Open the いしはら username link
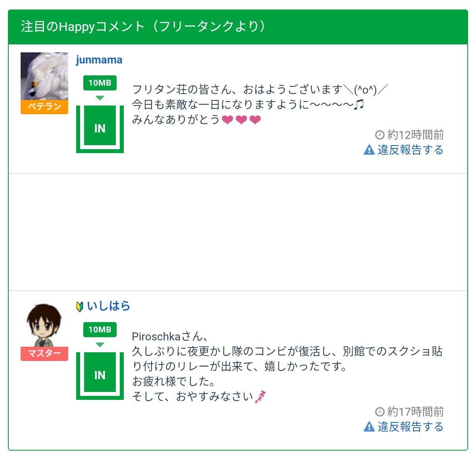Viewport: 476px width, 457px height. click(109, 306)
